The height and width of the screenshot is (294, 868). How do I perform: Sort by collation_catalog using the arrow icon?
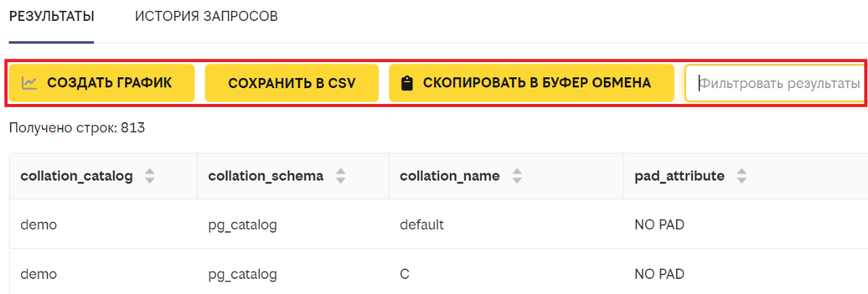pyautogui.click(x=150, y=176)
